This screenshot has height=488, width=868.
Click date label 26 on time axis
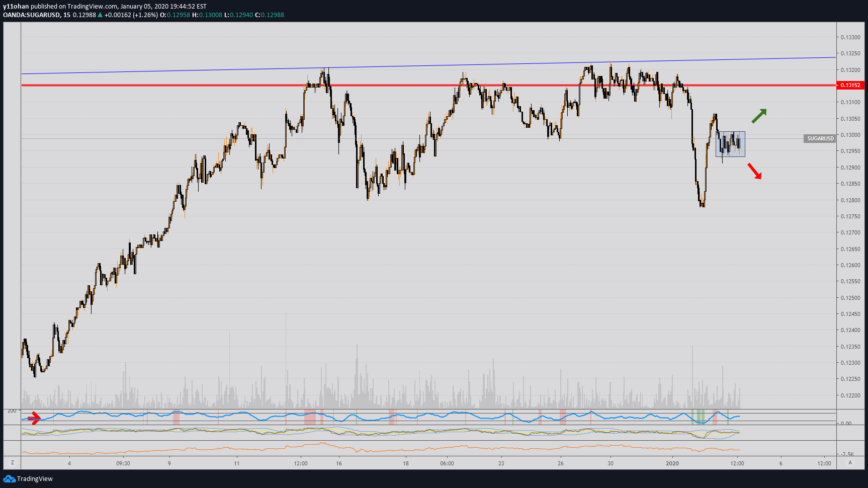[x=561, y=463]
